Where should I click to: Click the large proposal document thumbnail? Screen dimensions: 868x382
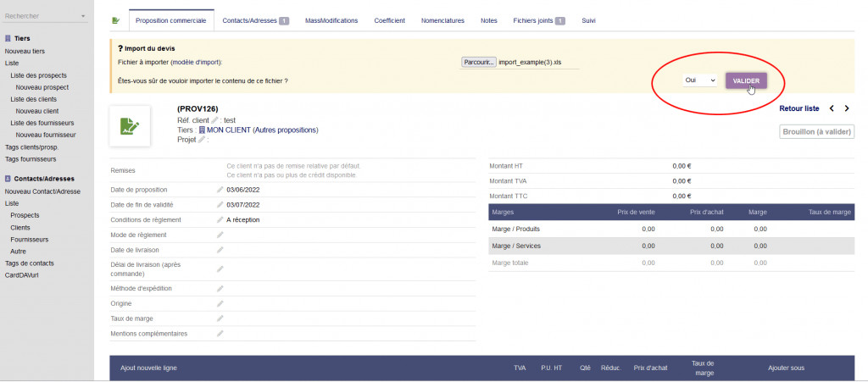pyautogui.click(x=130, y=126)
